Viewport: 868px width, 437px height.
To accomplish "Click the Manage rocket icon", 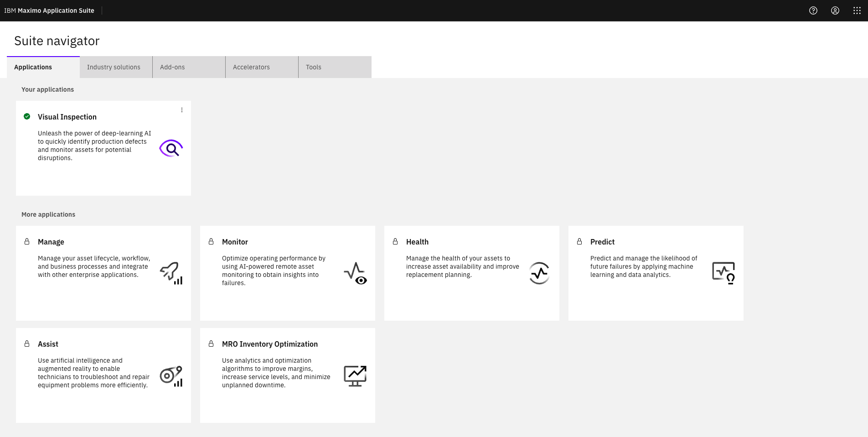I will [171, 273].
